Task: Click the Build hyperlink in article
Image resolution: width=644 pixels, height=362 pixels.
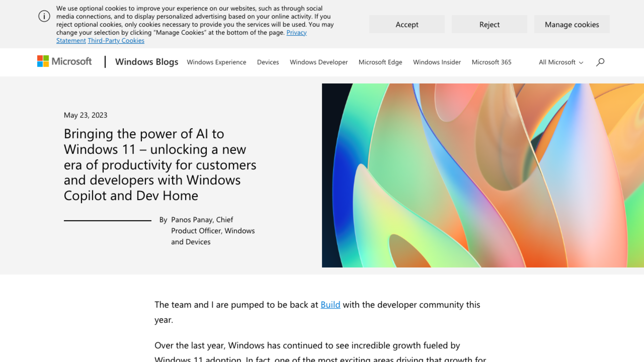Action: pyautogui.click(x=330, y=304)
